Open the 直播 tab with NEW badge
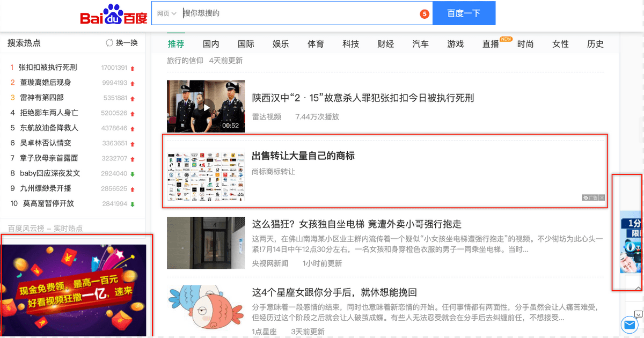The image size is (644, 338). click(x=491, y=44)
